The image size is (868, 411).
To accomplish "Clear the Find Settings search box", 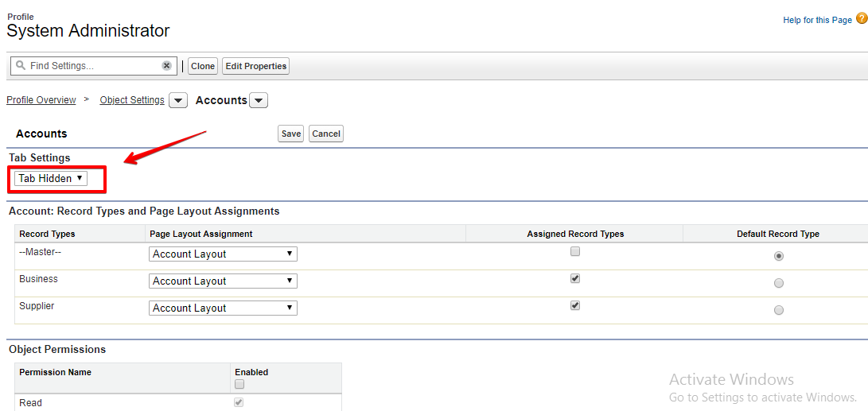I will point(166,66).
